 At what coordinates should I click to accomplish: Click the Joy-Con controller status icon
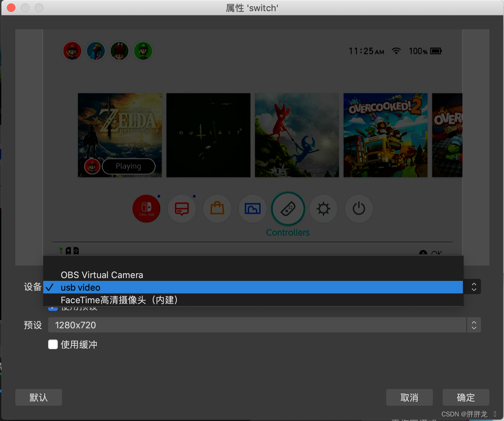coord(72,251)
